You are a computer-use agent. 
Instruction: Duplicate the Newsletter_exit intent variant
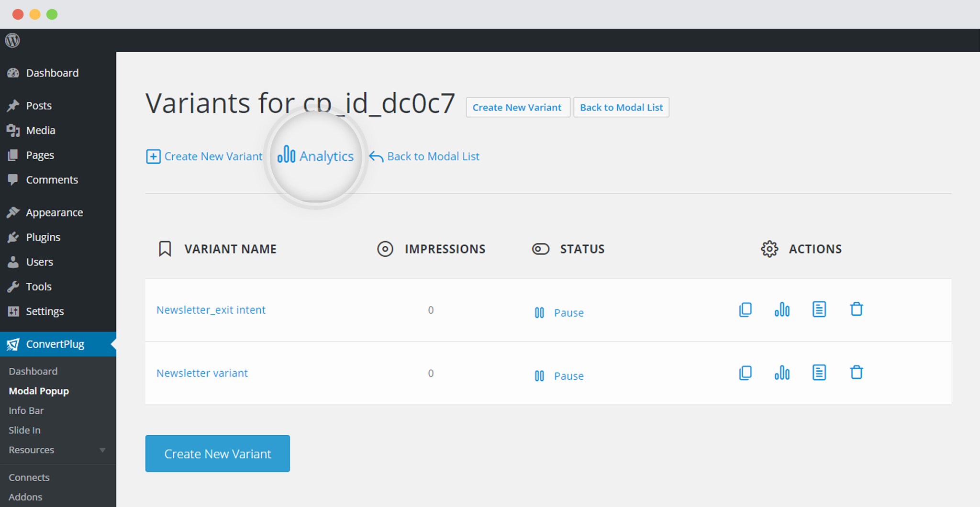[x=745, y=309]
